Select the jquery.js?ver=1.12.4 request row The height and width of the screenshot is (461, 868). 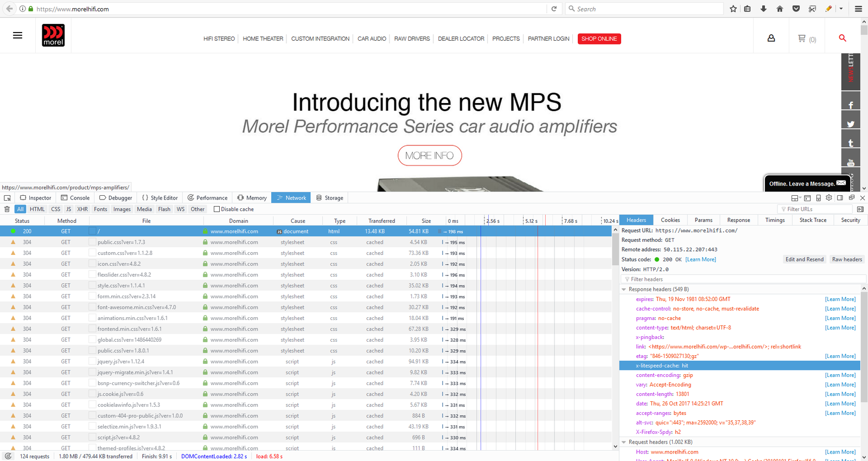(x=306, y=362)
